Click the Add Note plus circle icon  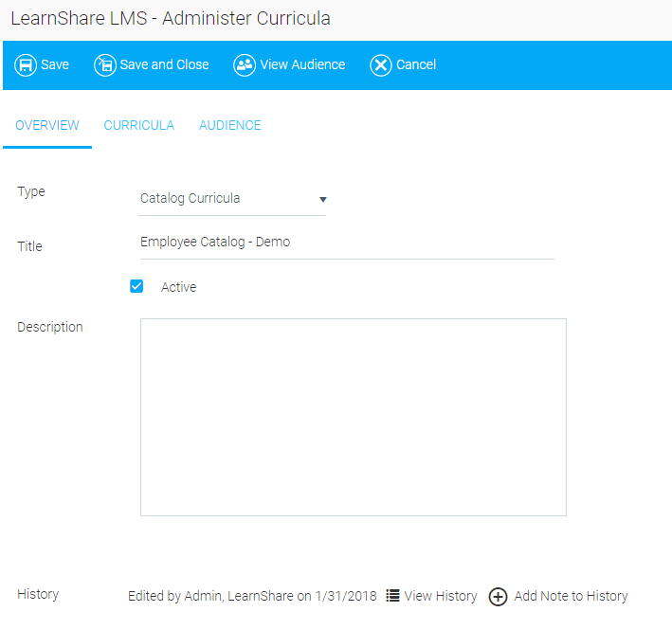coord(498,596)
